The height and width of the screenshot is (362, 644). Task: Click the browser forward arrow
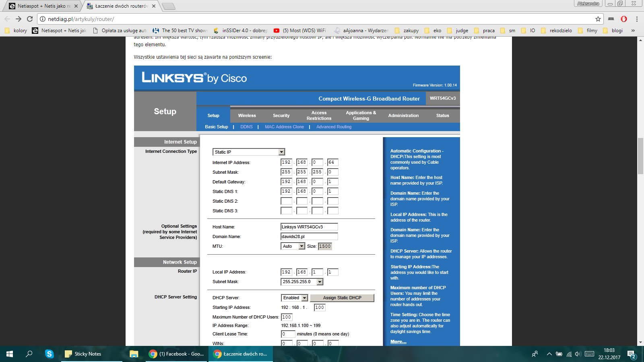(x=19, y=19)
